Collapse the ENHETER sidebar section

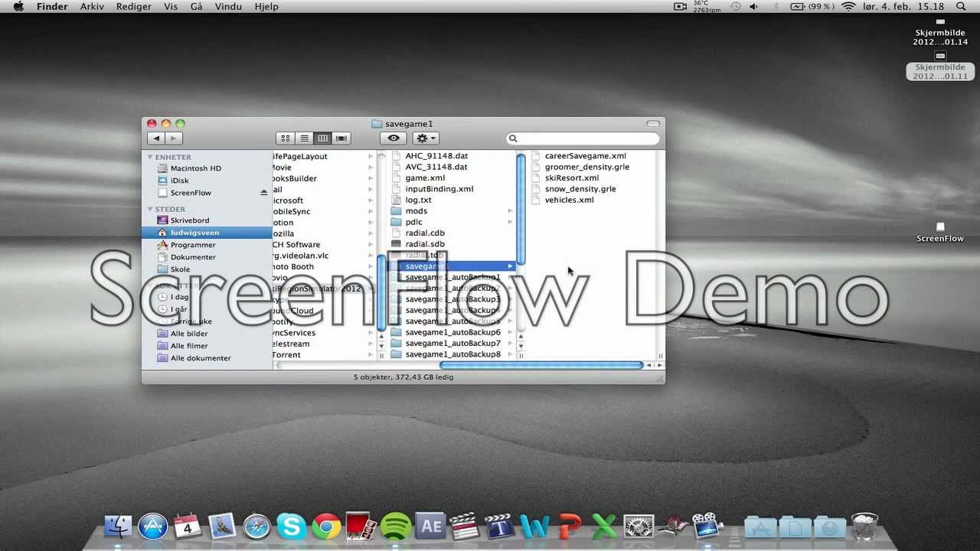click(x=151, y=157)
